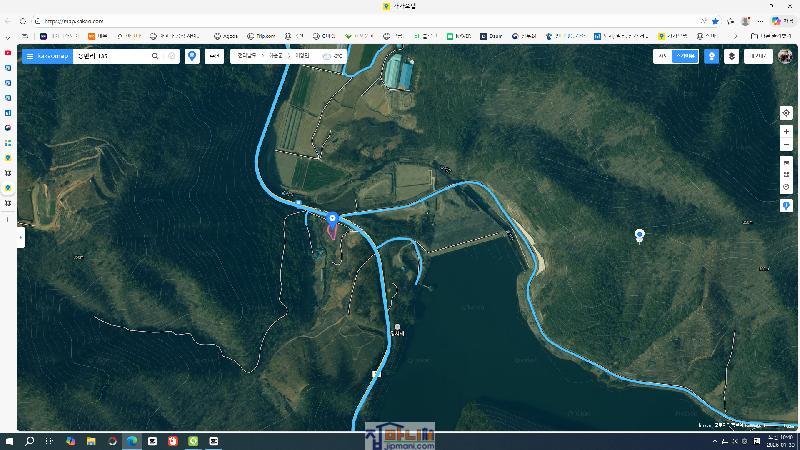
Task: Zoom in with the plus button
Action: point(786,132)
